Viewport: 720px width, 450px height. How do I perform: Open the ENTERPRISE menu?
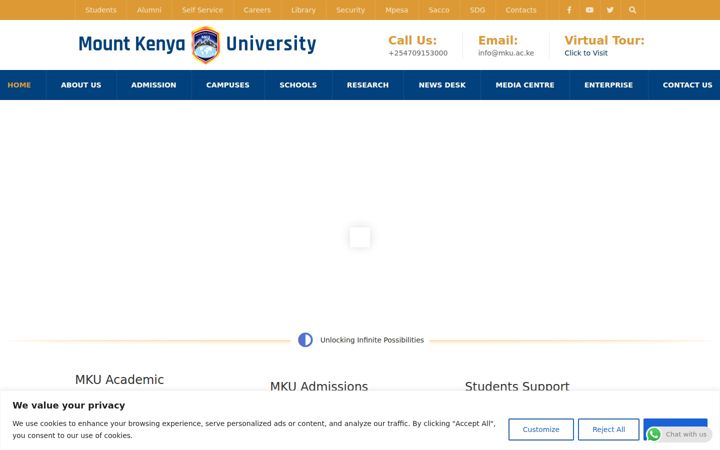pyautogui.click(x=608, y=85)
